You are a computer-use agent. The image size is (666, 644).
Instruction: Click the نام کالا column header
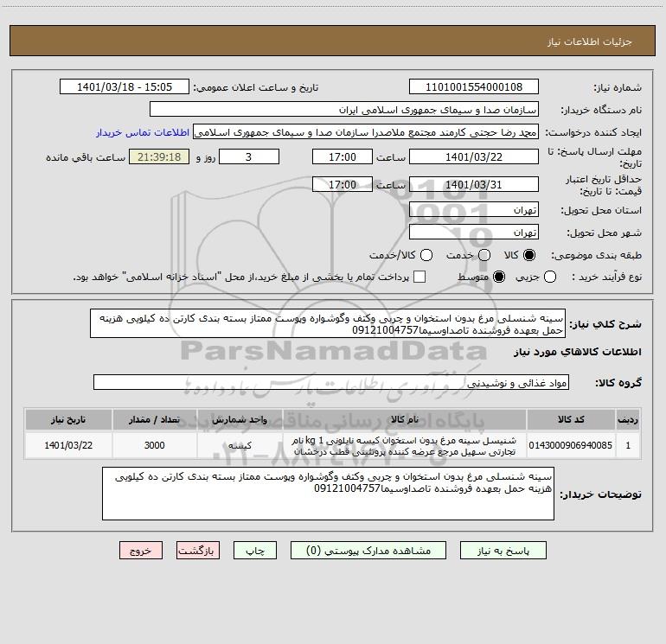405,419
